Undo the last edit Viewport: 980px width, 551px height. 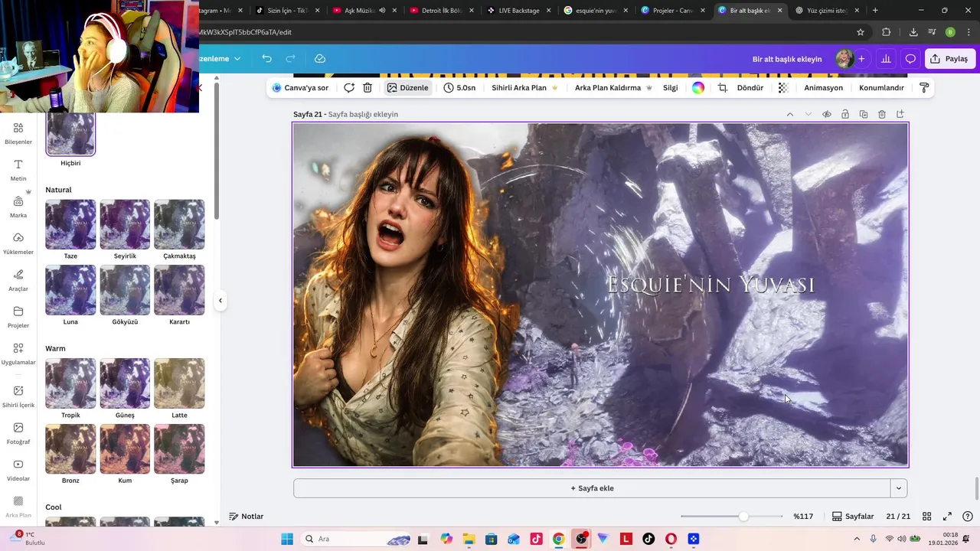point(266,59)
